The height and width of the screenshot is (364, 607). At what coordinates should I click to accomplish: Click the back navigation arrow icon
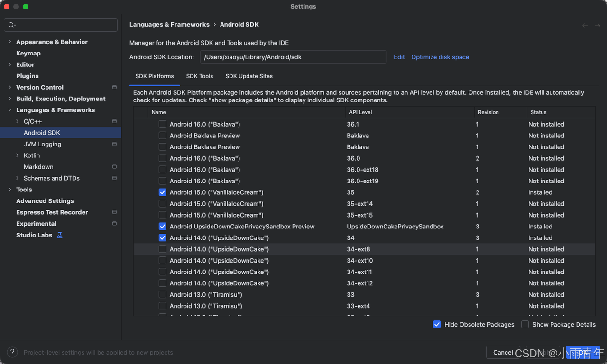click(585, 26)
